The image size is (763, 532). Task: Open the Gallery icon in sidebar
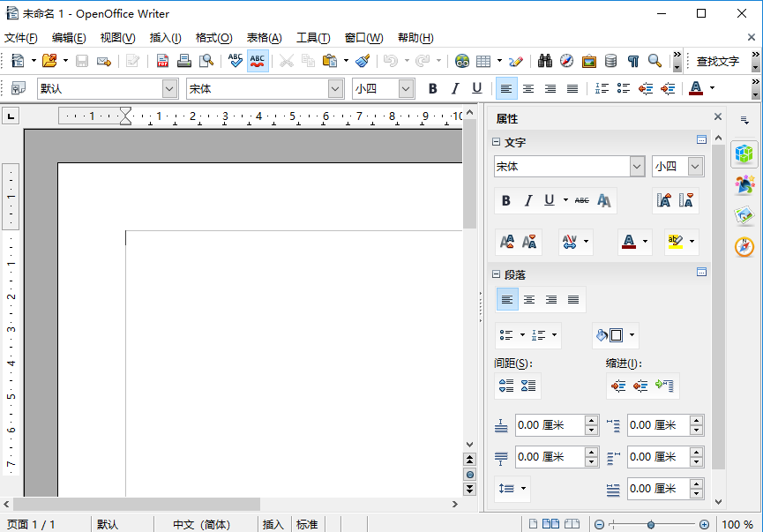click(744, 215)
